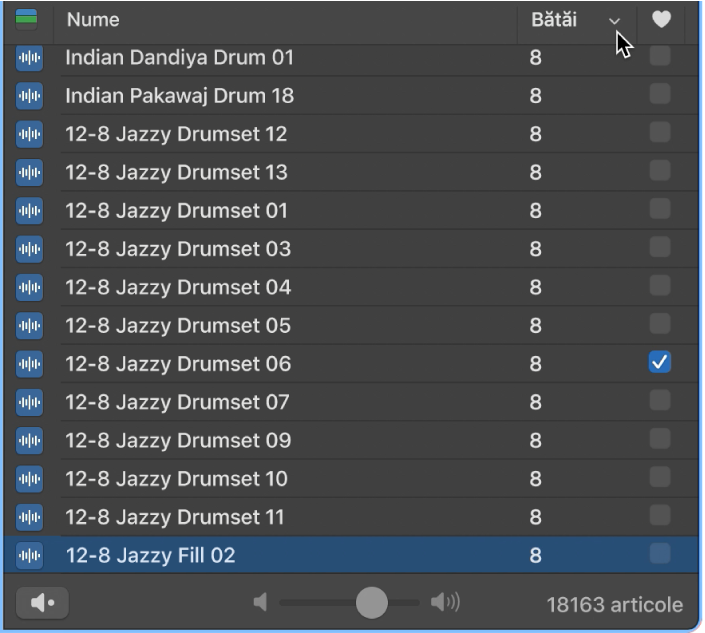Click the heart favorites column header
The height and width of the screenshot is (633, 705).
coord(660,19)
